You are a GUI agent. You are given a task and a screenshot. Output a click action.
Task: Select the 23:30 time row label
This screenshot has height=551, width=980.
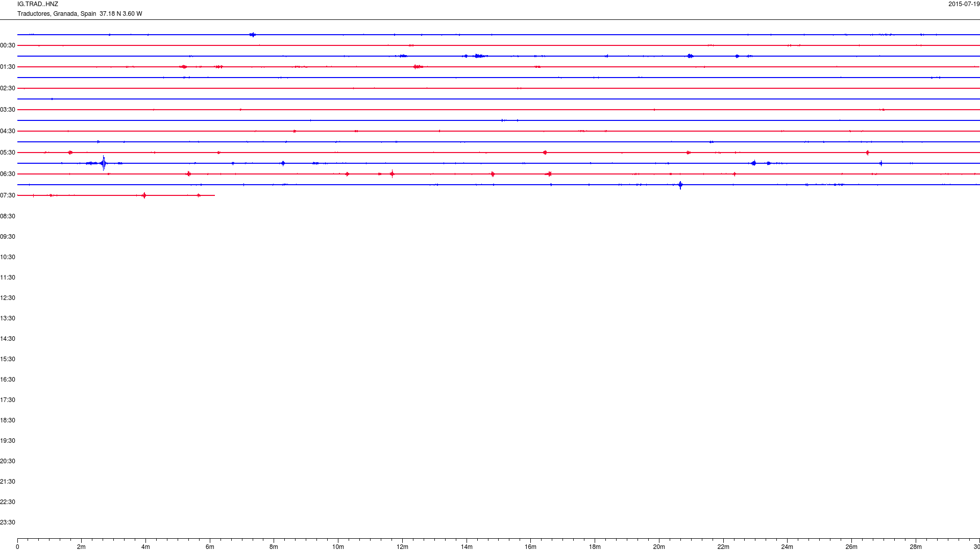pyautogui.click(x=8, y=522)
